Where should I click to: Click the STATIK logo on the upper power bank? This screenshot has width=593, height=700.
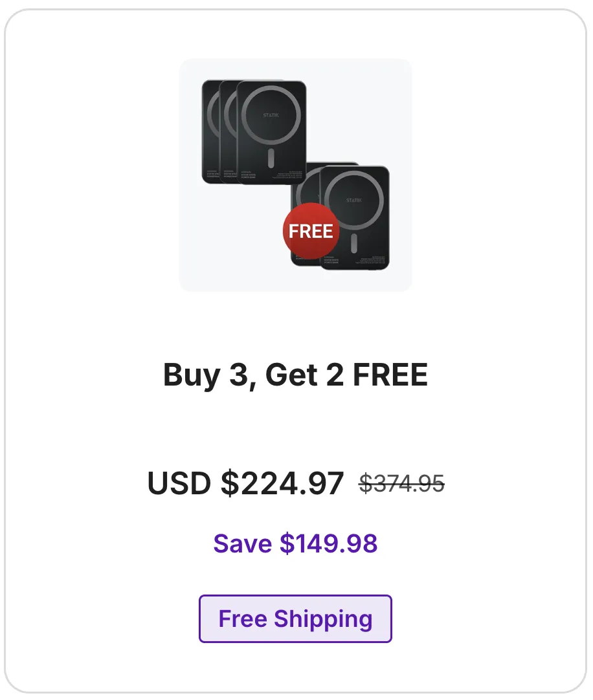(x=271, y=115)
